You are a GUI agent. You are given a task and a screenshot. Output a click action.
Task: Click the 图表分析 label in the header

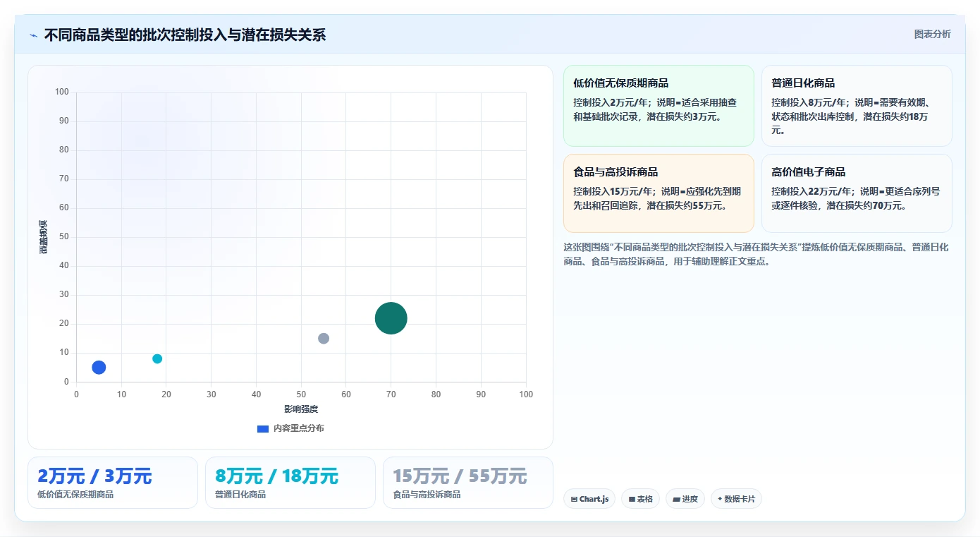[932, 34]
